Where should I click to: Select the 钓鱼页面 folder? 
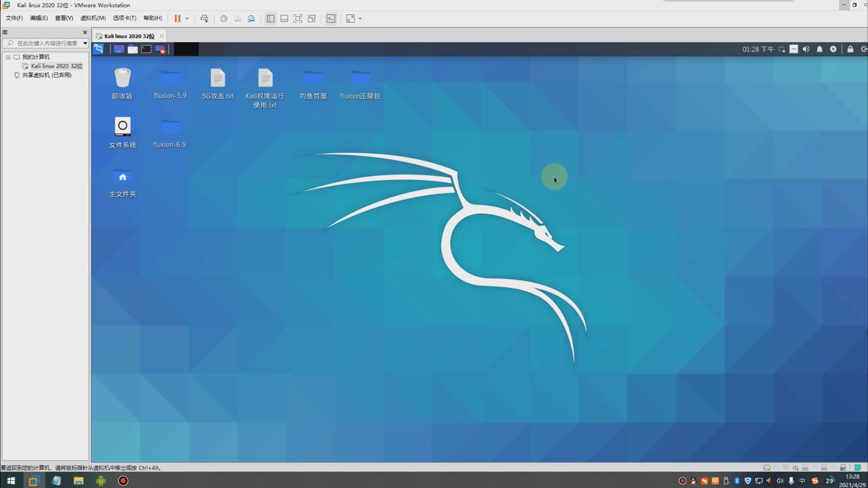coord(313,84)
